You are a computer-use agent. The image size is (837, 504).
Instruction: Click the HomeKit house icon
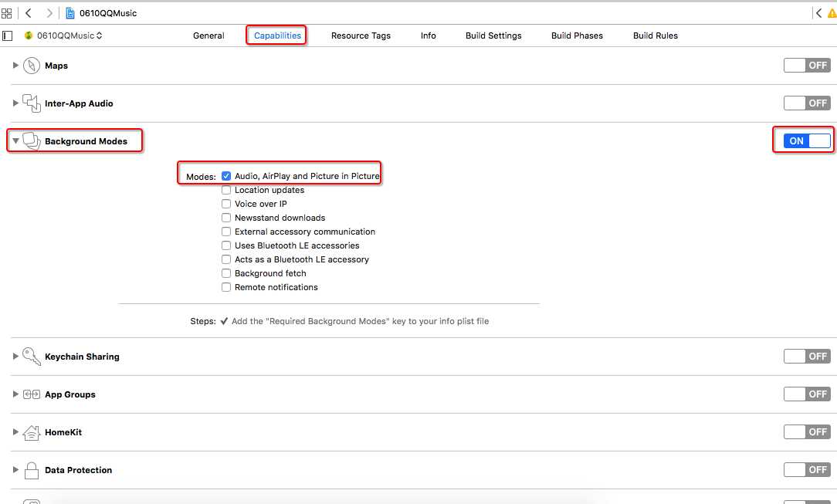point(32,432)
